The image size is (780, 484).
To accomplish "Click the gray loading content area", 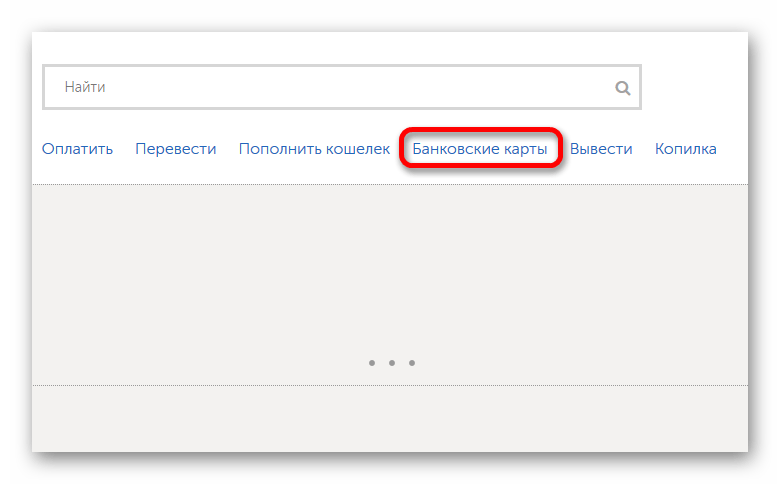I will (x=390, y=285).
